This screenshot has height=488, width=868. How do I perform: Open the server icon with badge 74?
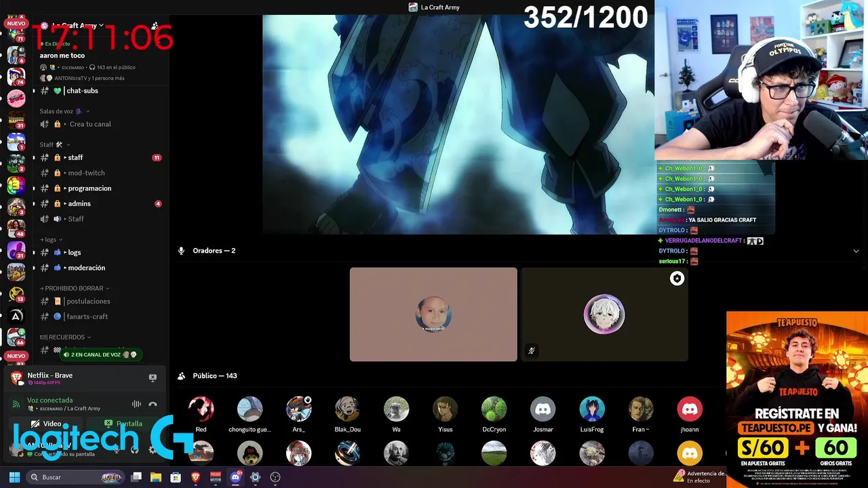[x=16, y=77]
